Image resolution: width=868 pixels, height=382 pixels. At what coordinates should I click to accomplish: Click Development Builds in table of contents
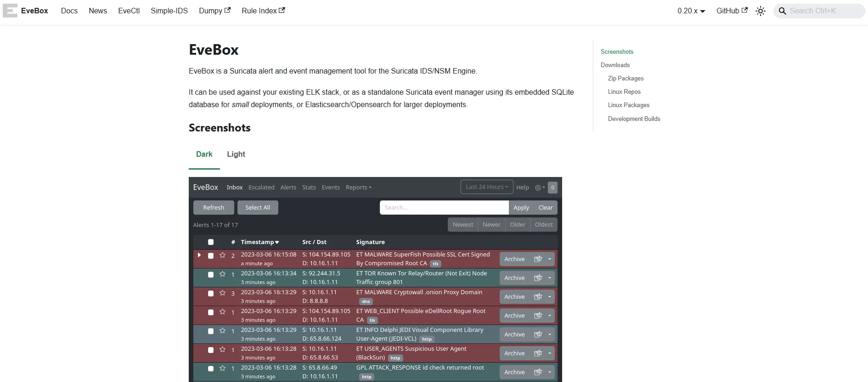pyautogui.click(x=634, y=119)
